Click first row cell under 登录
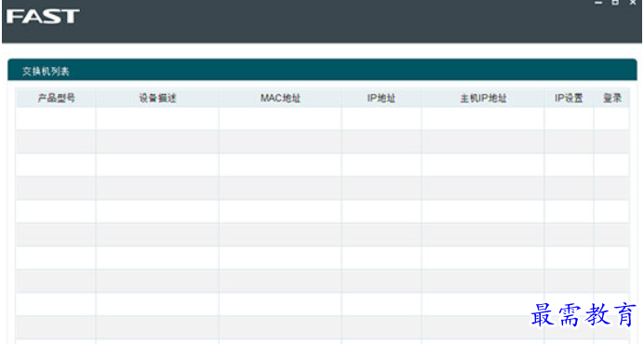Image resolution: width=644 pixels, height=344 pixels. pos(611,119)
